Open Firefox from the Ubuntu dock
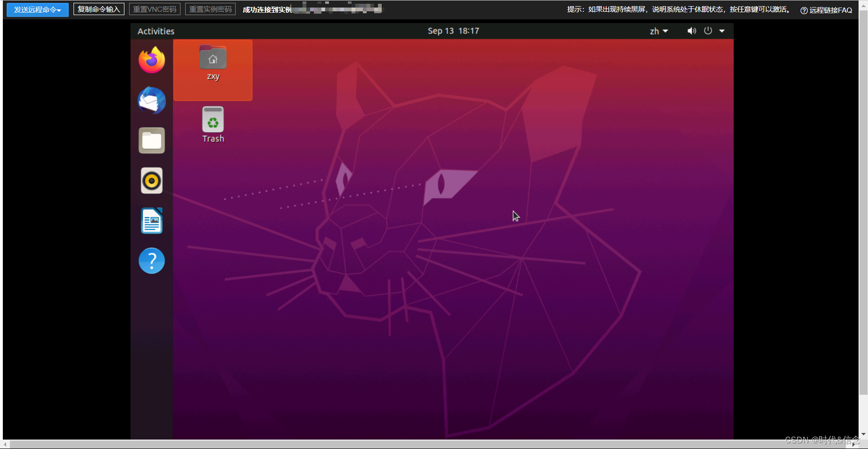Screen dimensions: 868x449 [152, 60]
